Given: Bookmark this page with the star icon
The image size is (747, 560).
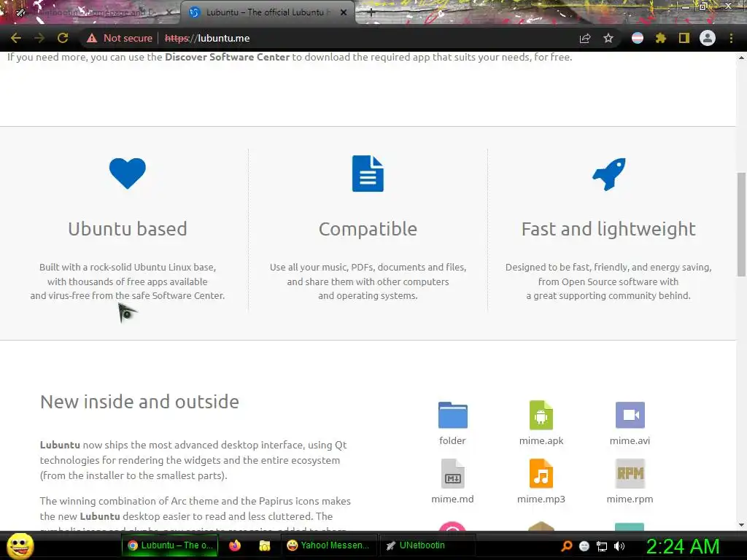Looking at the screenshot, I should point(608,38).
